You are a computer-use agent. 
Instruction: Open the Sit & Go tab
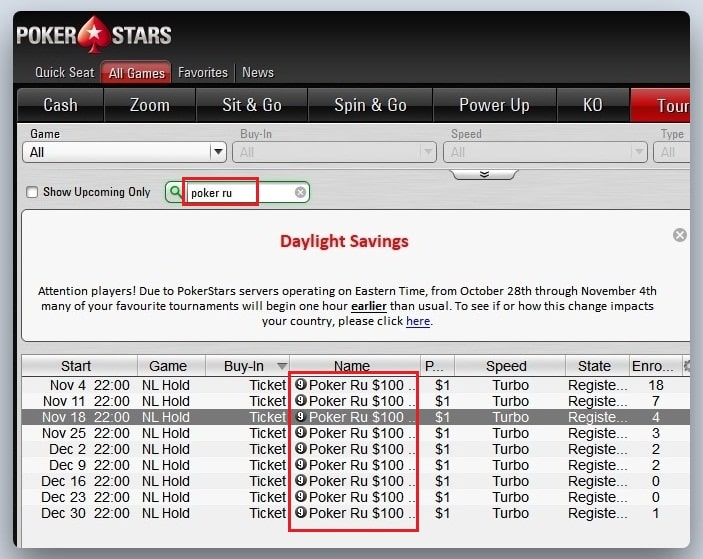(252, 105)
